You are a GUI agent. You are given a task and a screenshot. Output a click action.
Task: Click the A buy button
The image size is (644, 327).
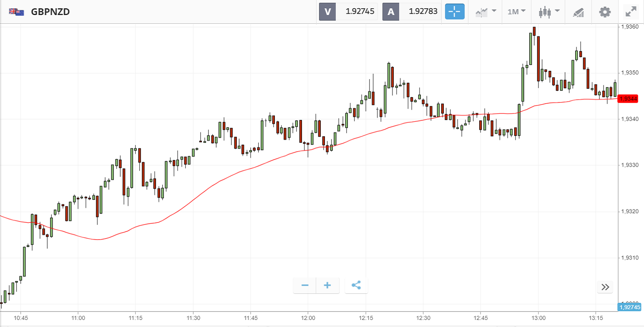[x=391, y=12]
